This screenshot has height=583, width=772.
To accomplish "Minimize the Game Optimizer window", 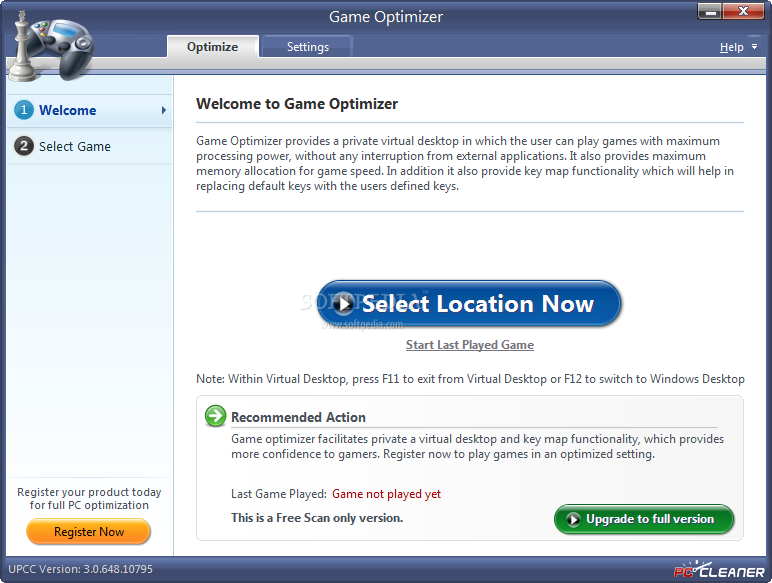I will coord(709,11).
